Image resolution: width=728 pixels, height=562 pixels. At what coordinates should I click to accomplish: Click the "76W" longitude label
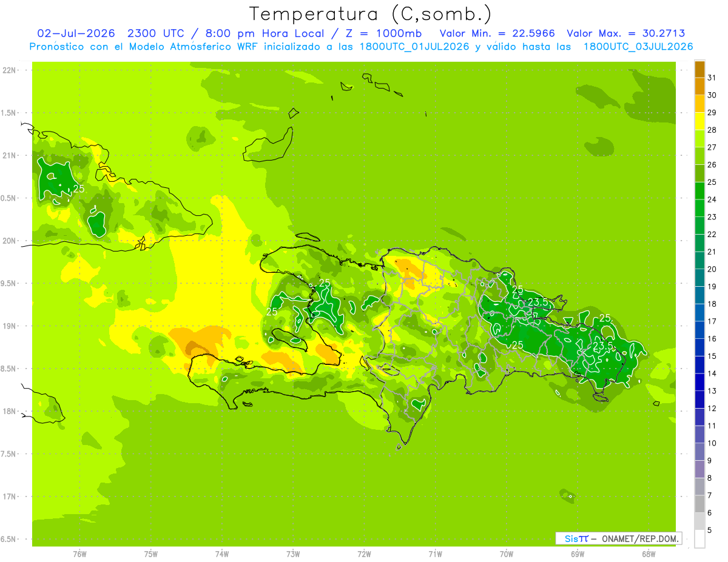(x=79, y=554)
